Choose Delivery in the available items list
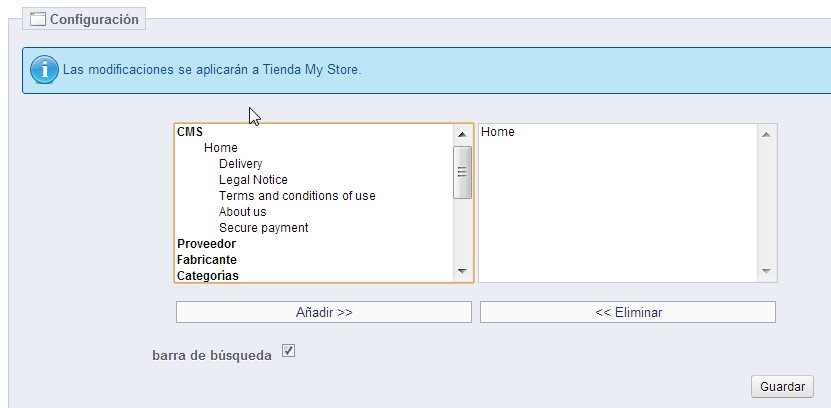The height and width of the screenshot is (408, 831). pyautogui.click(x=240, y=164)
